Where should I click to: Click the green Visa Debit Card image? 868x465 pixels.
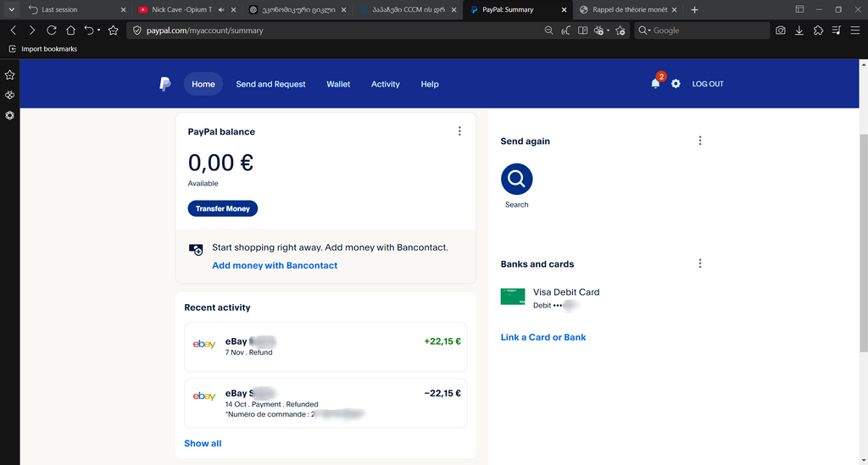(x=513, y=296)
